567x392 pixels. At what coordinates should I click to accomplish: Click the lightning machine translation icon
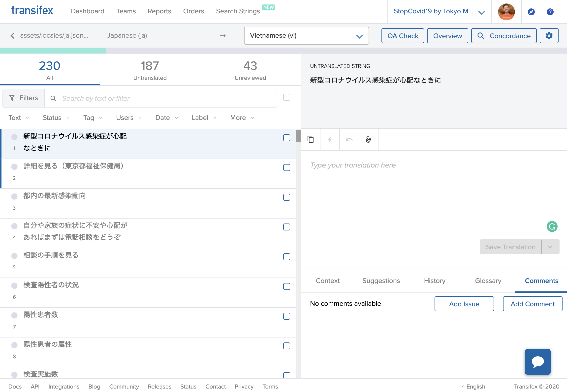coord(330,140)
